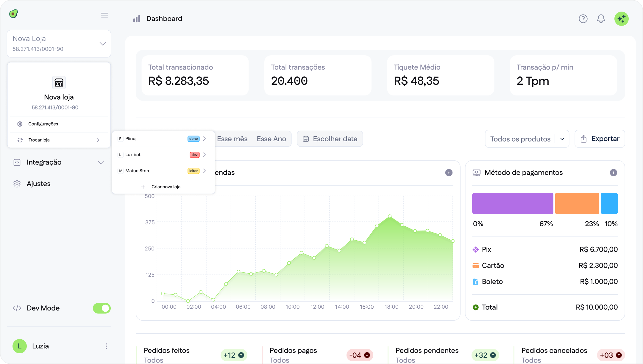The width and height of the screenshot is (643, 364).
Task: Click the Escolher data calendar icon
Action: pyautogui.click(x=306, y=139)
